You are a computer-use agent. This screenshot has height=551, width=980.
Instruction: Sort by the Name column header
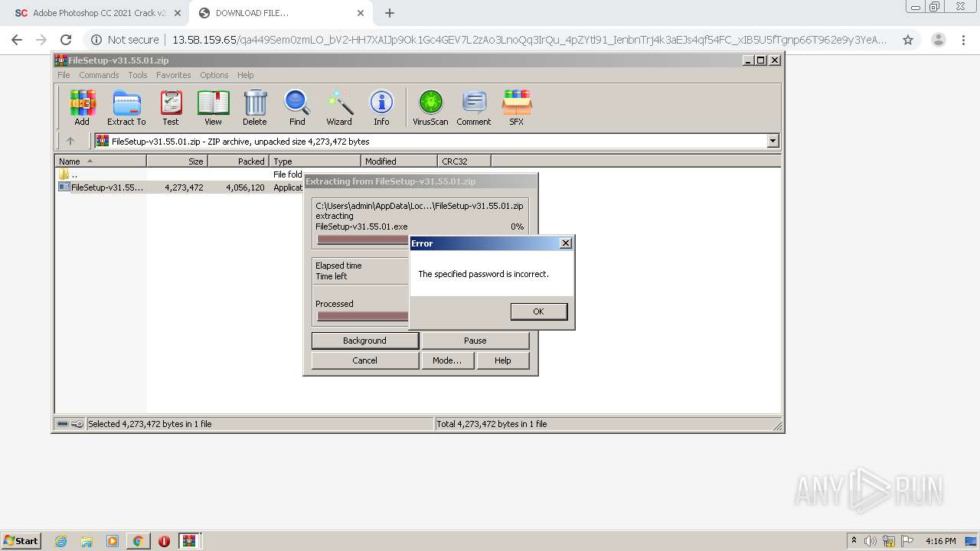(x=100, y=161)
